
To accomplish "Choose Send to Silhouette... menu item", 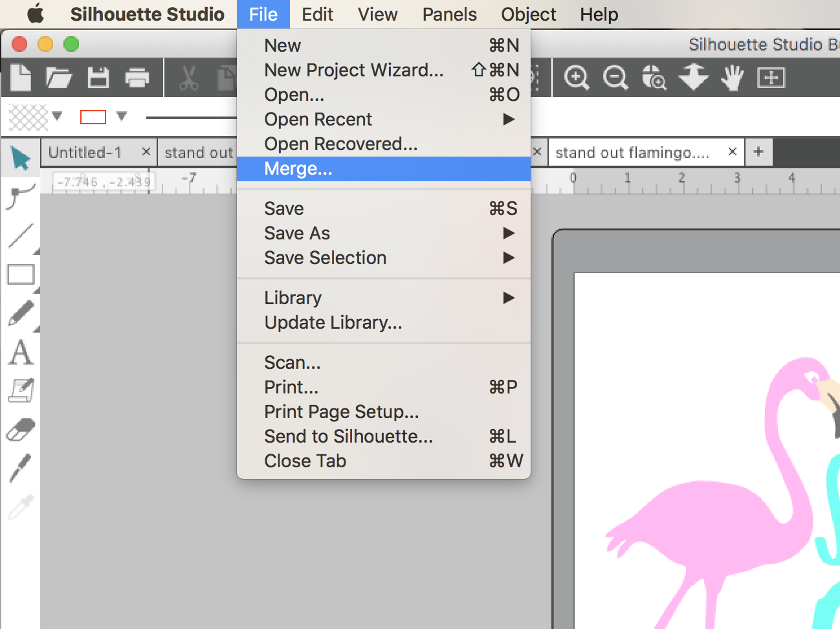I will point(384,436).
